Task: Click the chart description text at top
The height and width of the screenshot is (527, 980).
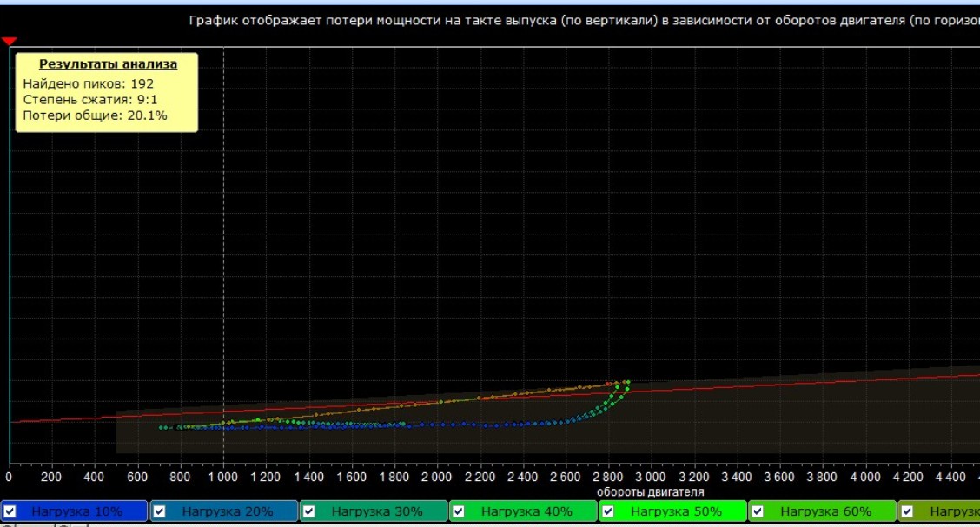Action: point(585,21)
